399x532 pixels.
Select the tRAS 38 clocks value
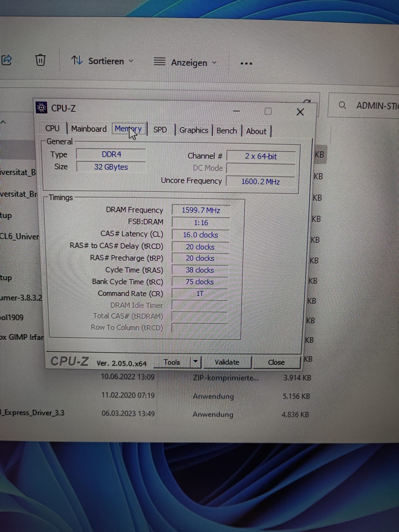(x=200, y=270)
